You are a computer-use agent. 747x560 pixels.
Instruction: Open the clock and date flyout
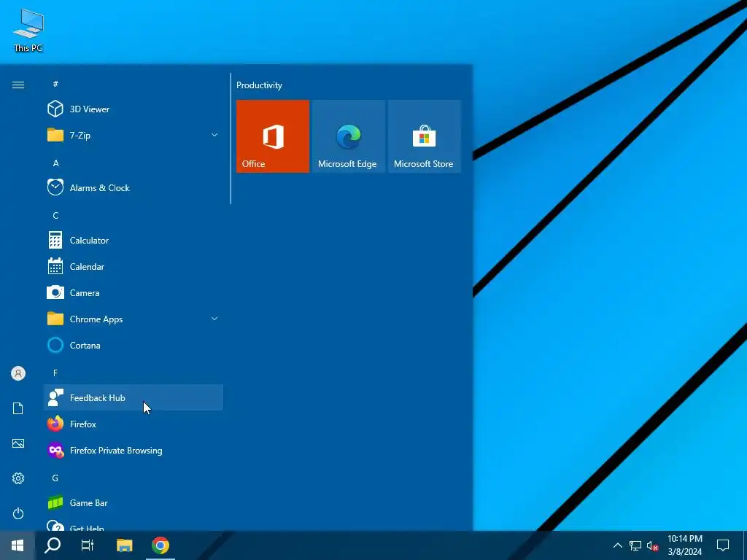point(684,545)
